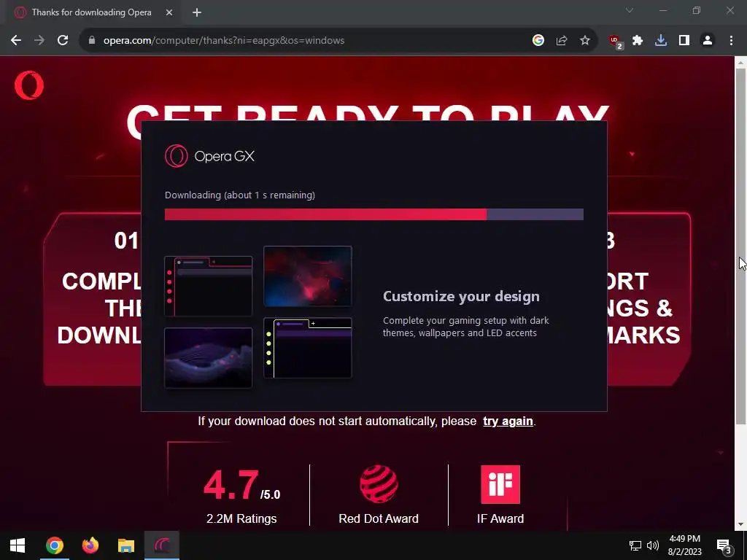Click the forward navigation arrow
747x560 pixels.
click(x=39, y=41)
